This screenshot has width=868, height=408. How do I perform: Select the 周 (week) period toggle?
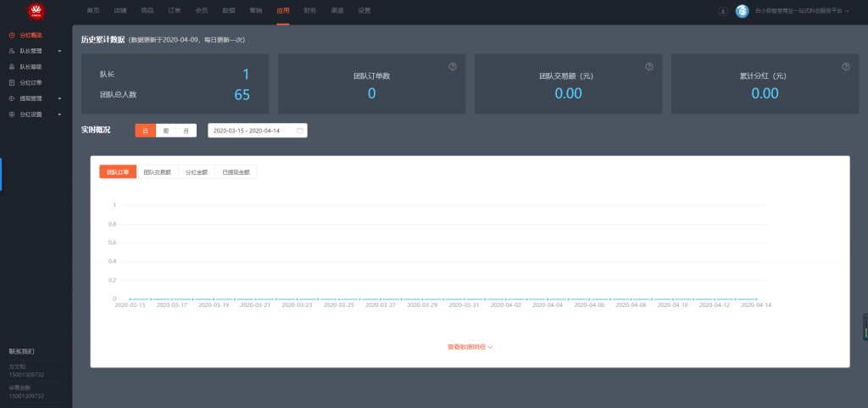click(x=165, y=131)
